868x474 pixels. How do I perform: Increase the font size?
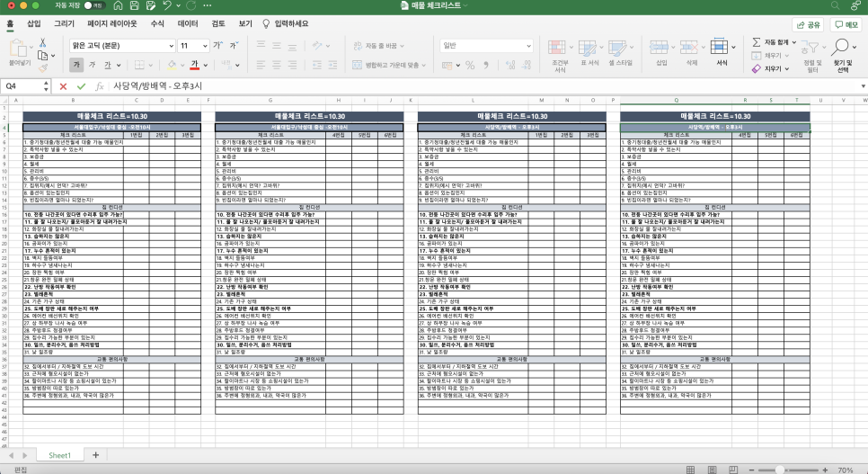coord(218,46)
